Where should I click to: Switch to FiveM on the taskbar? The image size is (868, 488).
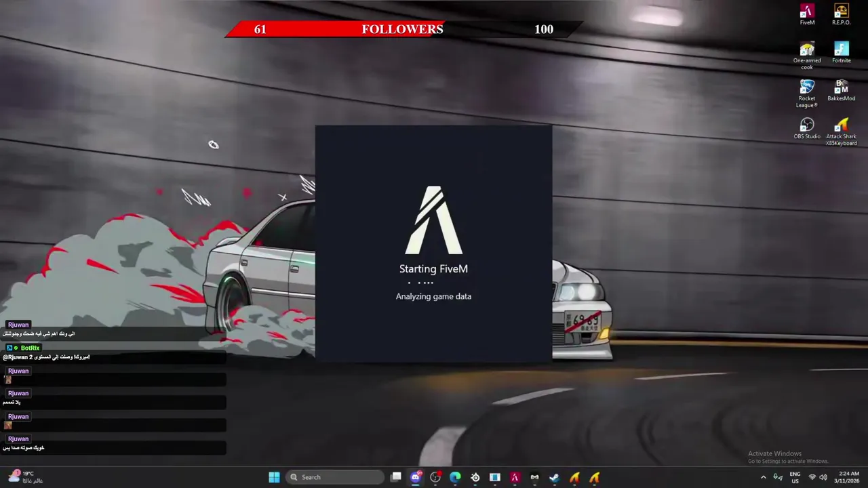click(515, 477)
